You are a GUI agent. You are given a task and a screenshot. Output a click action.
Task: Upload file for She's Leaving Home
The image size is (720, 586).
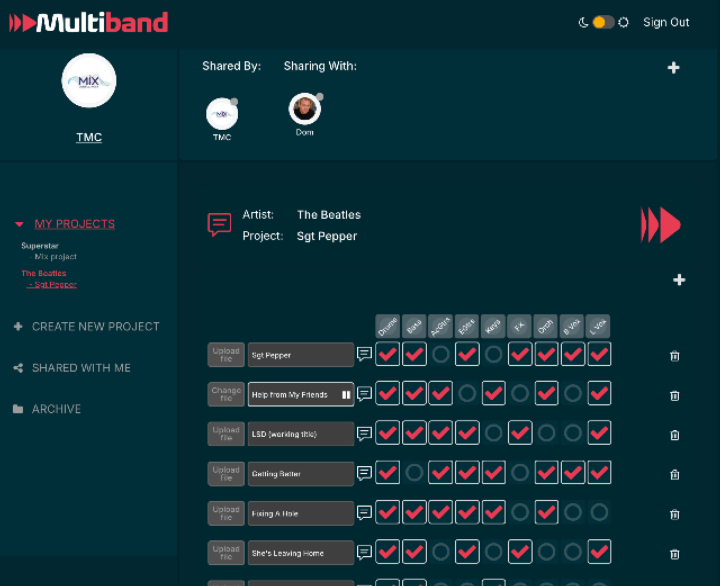coord(226,552)
